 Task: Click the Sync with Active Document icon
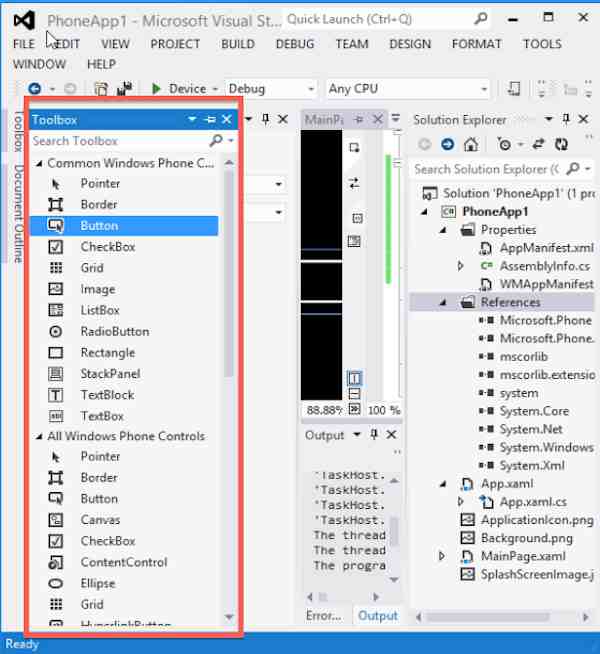[x=538, y=144]
